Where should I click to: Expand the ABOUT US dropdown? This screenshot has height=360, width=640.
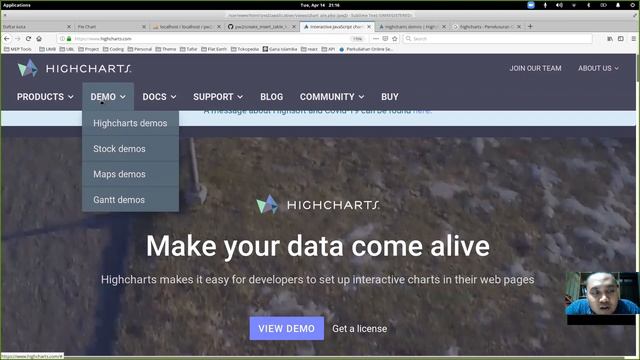click(598, 68)
